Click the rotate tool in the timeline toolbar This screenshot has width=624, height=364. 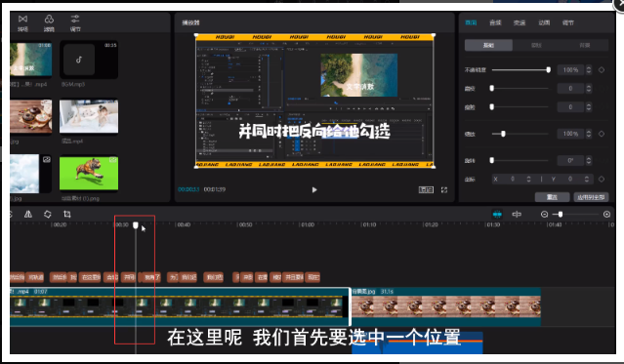47,214
